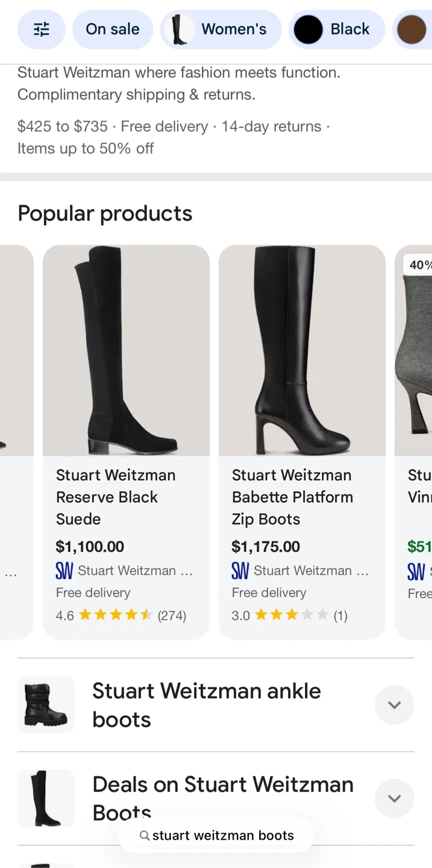432x868 pixels.
Task: Click the Deals on Boots thumbnail icon
Action: tap(46, 798)
